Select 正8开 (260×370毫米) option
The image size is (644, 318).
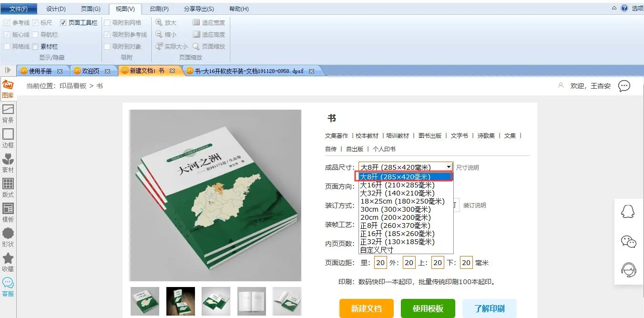(x=406, y=226)
